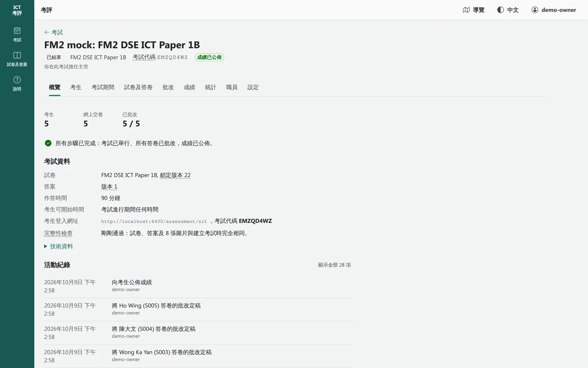
Task: Select the 職員 tab
Action: (232, 87)
